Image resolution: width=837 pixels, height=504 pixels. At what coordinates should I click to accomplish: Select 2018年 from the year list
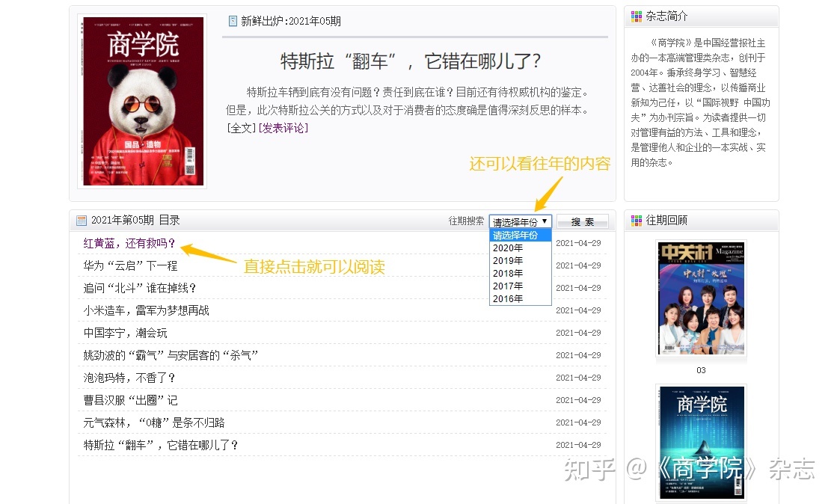[x=509, y=273]
